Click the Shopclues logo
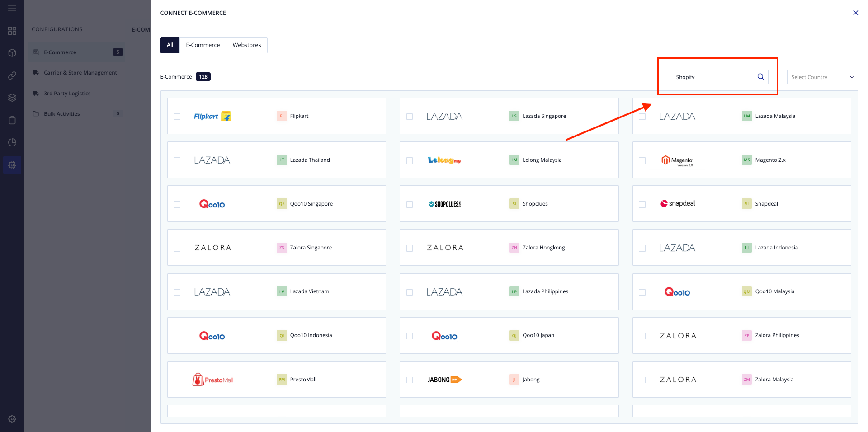 (445, 204)
